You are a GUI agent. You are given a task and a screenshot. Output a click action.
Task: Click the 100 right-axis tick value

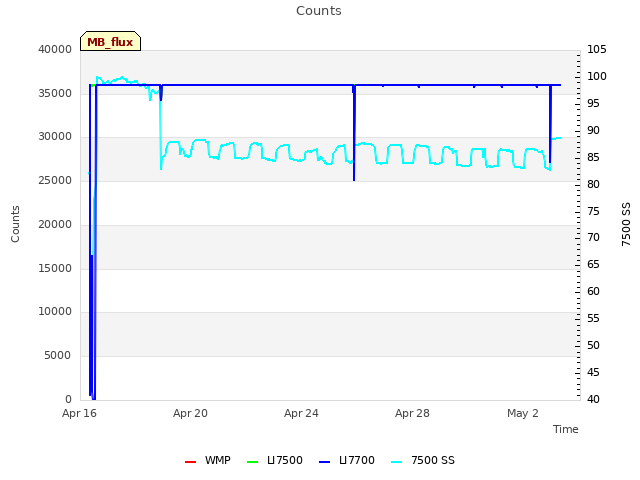tap(597, 76)
